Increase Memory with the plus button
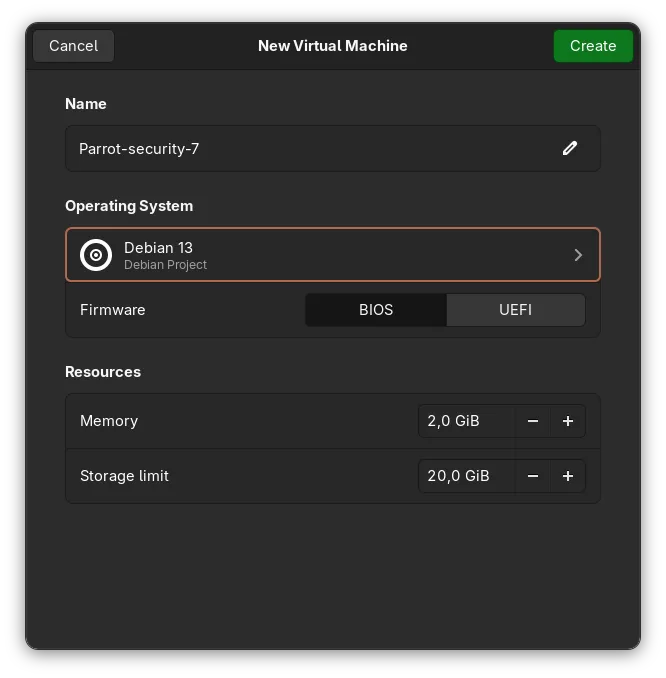 click(x=568, y=421)
